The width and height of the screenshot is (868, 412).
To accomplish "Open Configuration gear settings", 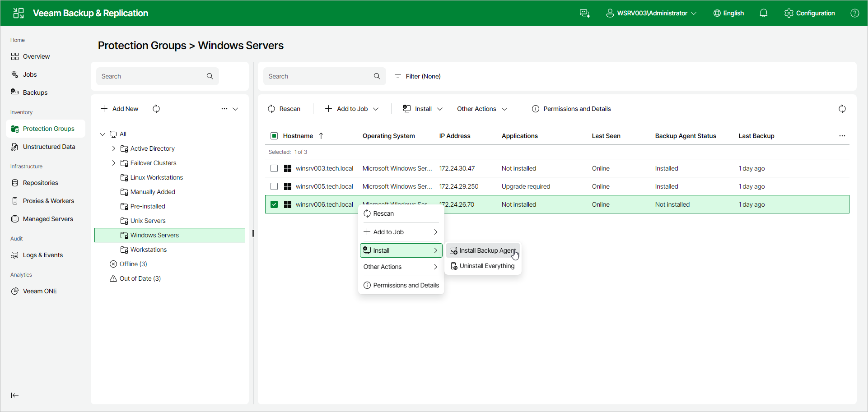I will (x=810, y=13).
